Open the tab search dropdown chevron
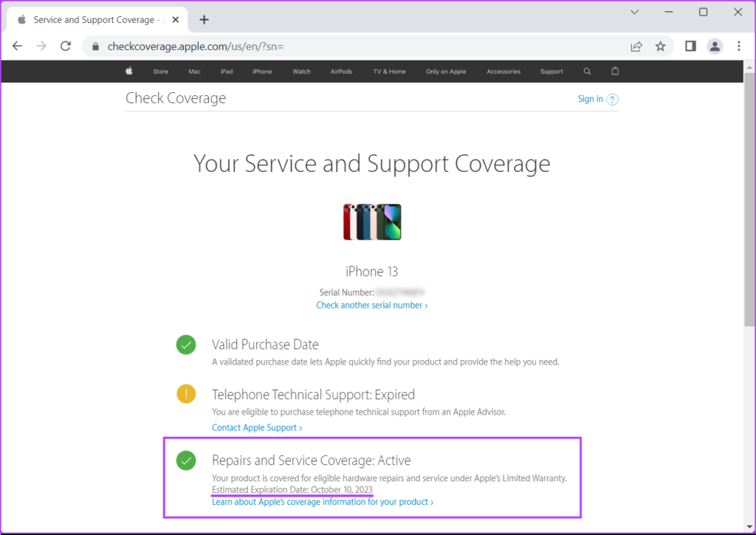Screen dimensions: 756x535 click(634, 12)
